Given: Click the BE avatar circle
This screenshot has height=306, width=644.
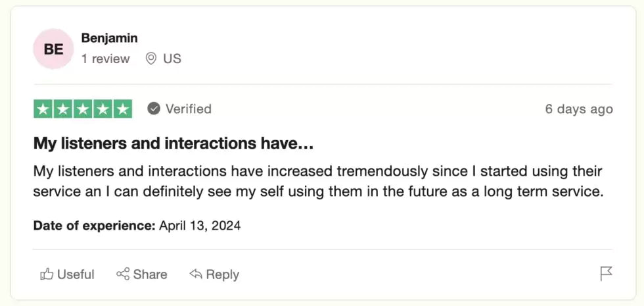Looking at the screenshot, I should [53, 49].
